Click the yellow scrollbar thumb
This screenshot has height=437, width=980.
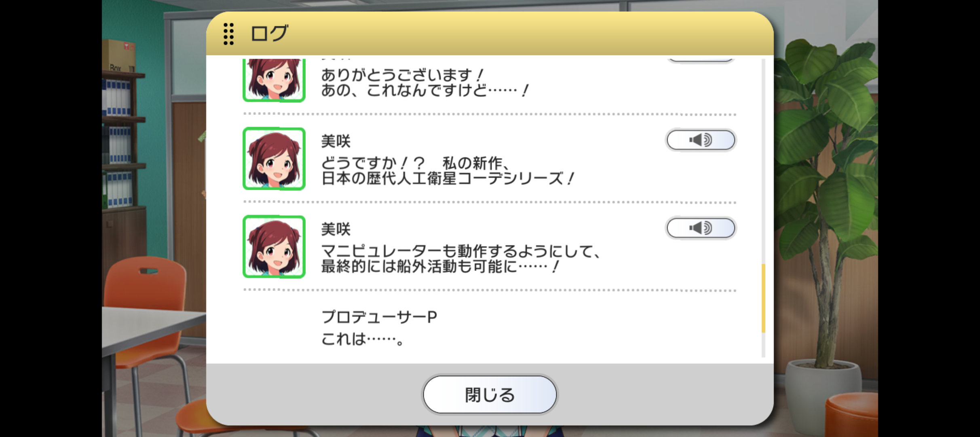[x=763, y=298]
